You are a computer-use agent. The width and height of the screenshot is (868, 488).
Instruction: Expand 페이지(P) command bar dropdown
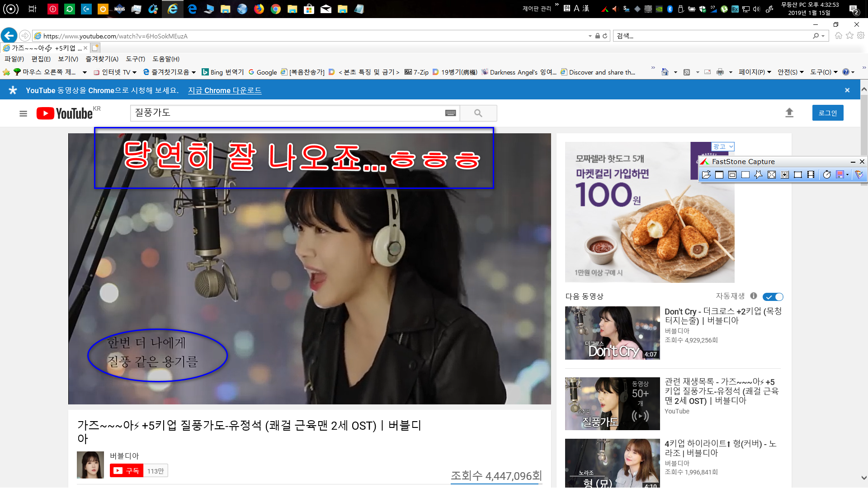[x=755, y=72]
